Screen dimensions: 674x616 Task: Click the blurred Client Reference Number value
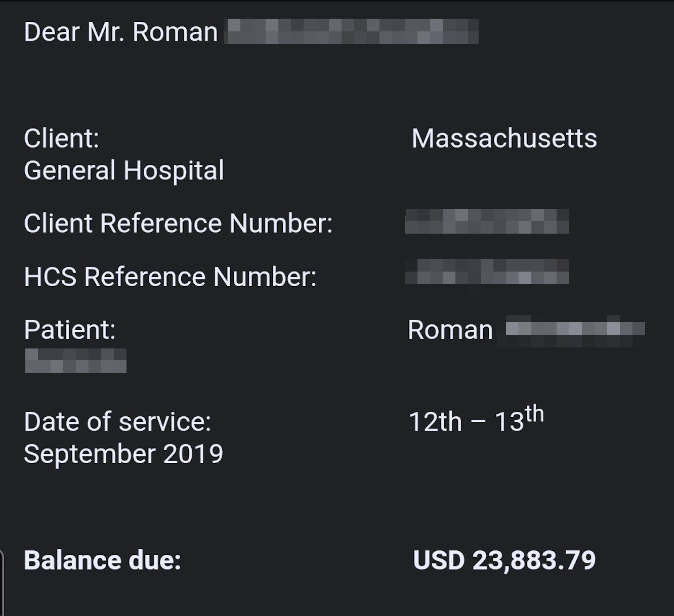(x=487, y=222)
